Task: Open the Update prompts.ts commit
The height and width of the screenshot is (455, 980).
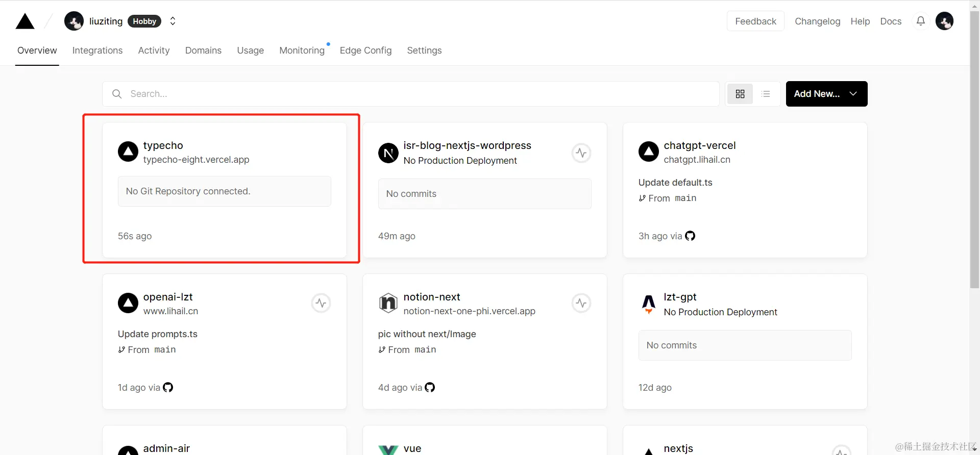Action: [158, 334]
